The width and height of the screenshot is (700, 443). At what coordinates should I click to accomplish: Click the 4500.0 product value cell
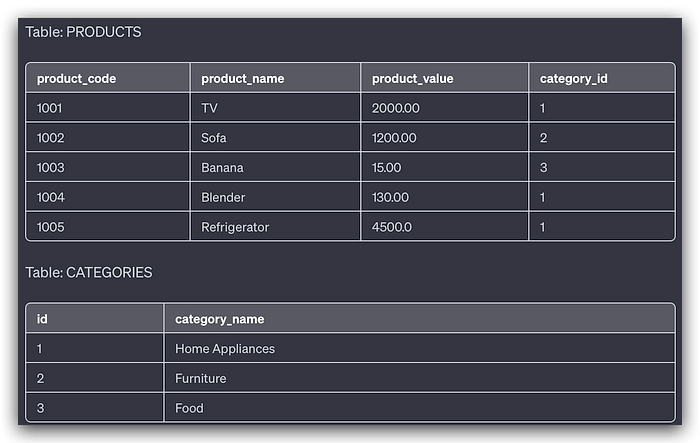pyautogui.click(x=393, y=227)
